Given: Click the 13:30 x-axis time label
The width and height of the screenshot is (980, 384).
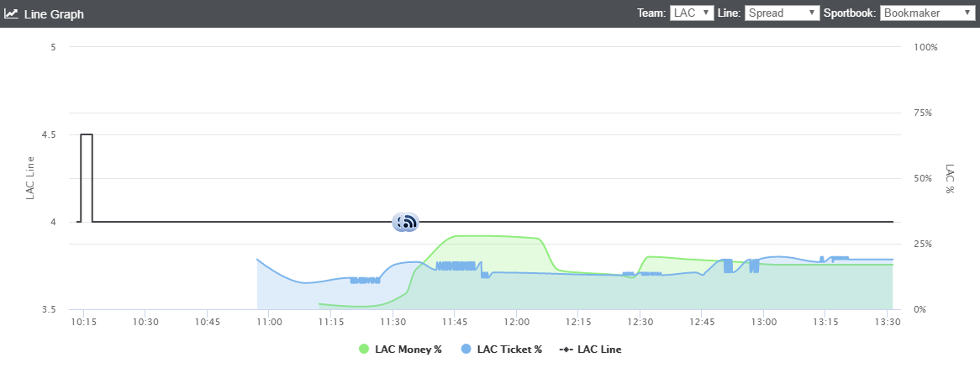Looking at the screenshot, I should [887, 322].
